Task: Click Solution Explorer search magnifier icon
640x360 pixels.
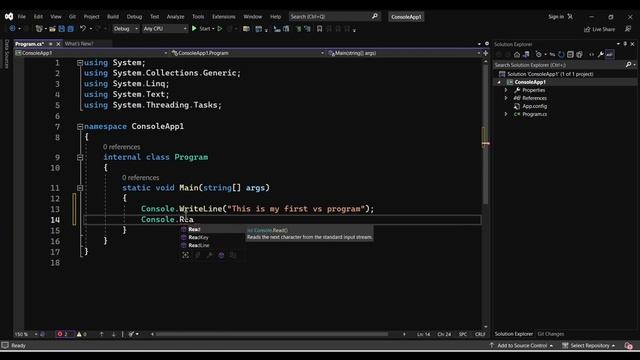Action: click(x=629, y=64)
